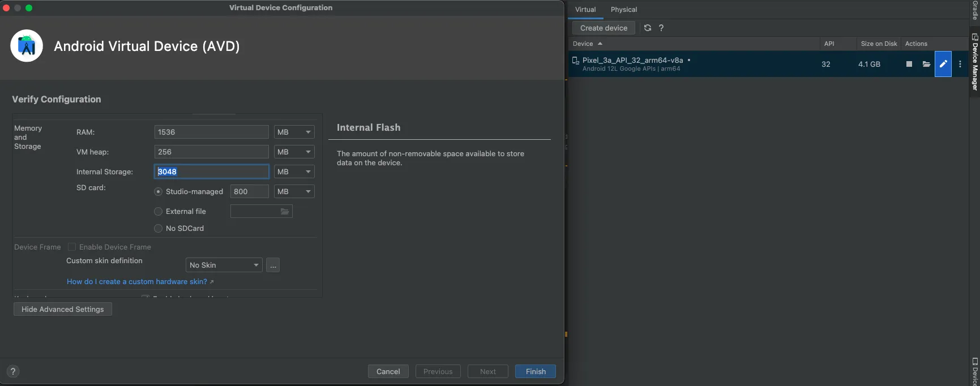This screenshot has width=980, height=386.
Task: Click the refresh devices icon
Action: coord(648,28)
